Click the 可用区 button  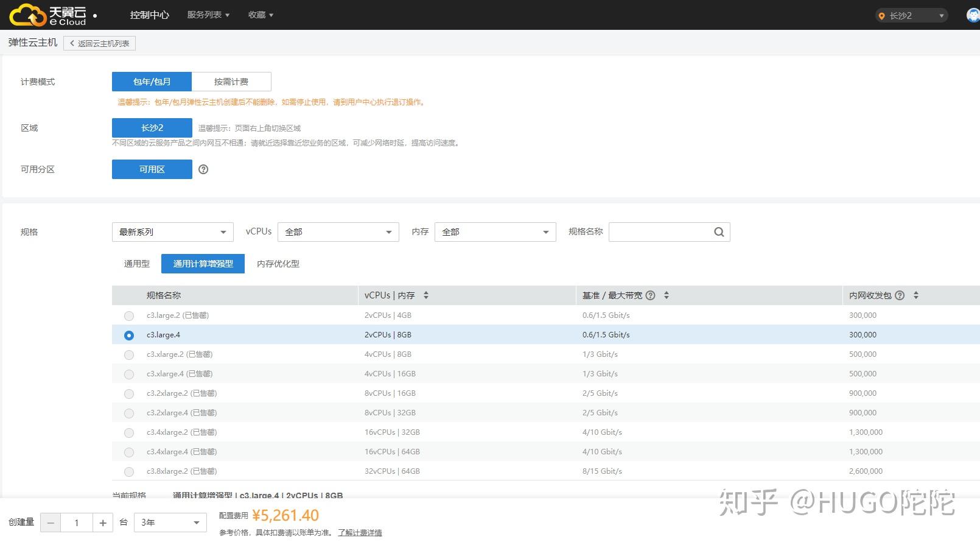pyautogui.click(x=152, y=169)
